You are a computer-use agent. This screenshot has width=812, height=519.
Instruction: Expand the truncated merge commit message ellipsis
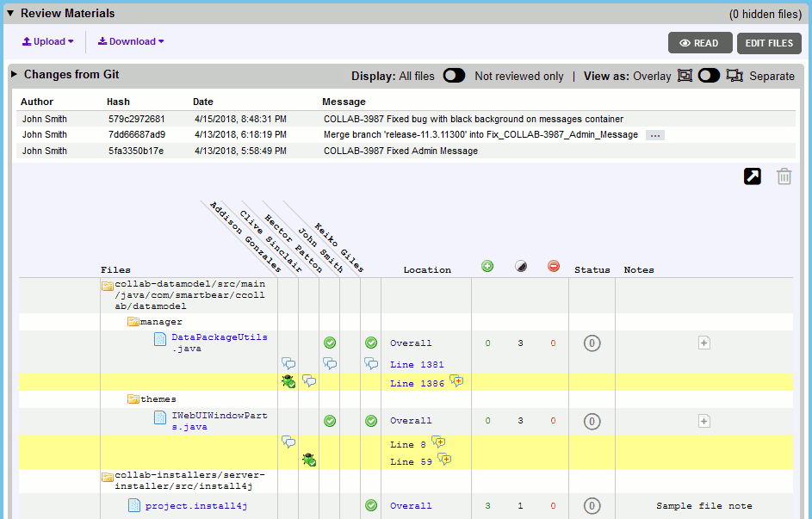(x=654, y=135)
